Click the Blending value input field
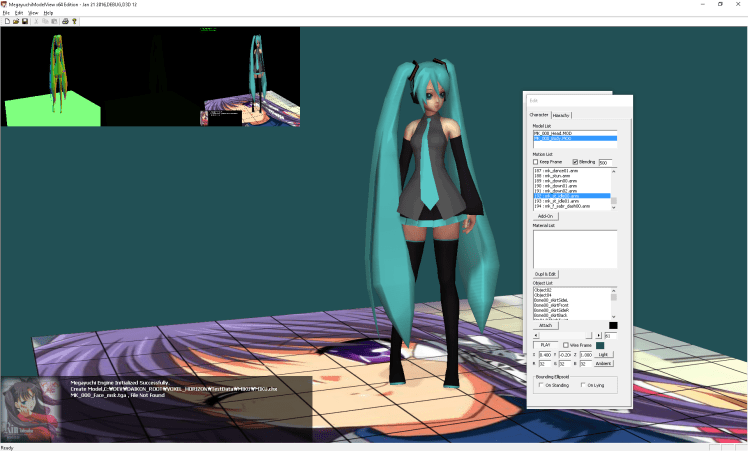 605,162
